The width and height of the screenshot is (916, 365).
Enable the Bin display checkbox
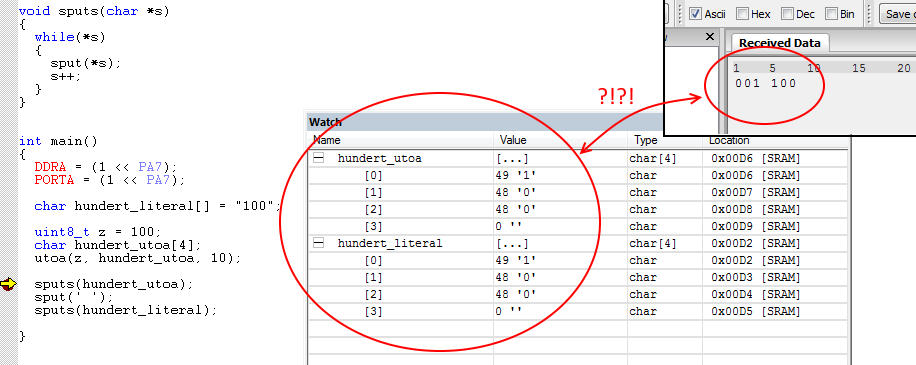(x=831, y=13)
